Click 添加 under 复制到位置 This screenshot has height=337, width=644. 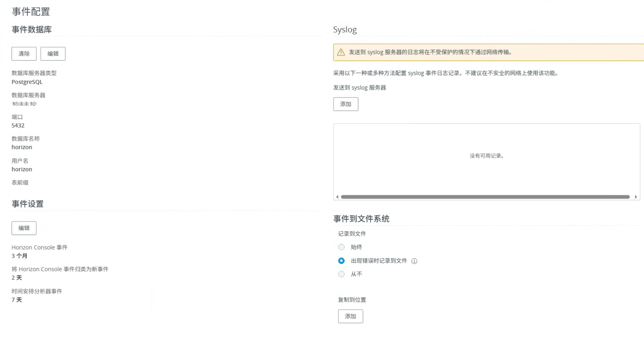coord(351,316)
